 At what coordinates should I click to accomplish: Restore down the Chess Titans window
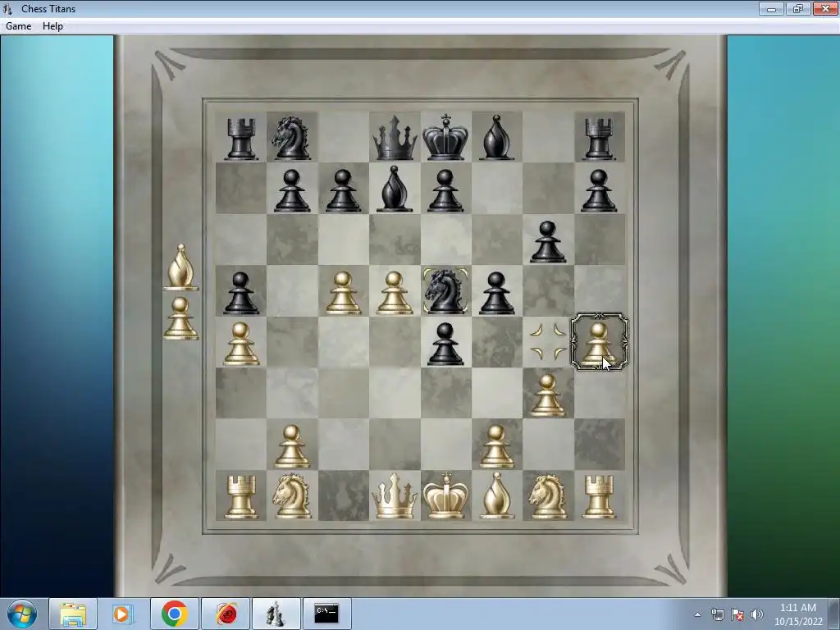tap(797, 8)
